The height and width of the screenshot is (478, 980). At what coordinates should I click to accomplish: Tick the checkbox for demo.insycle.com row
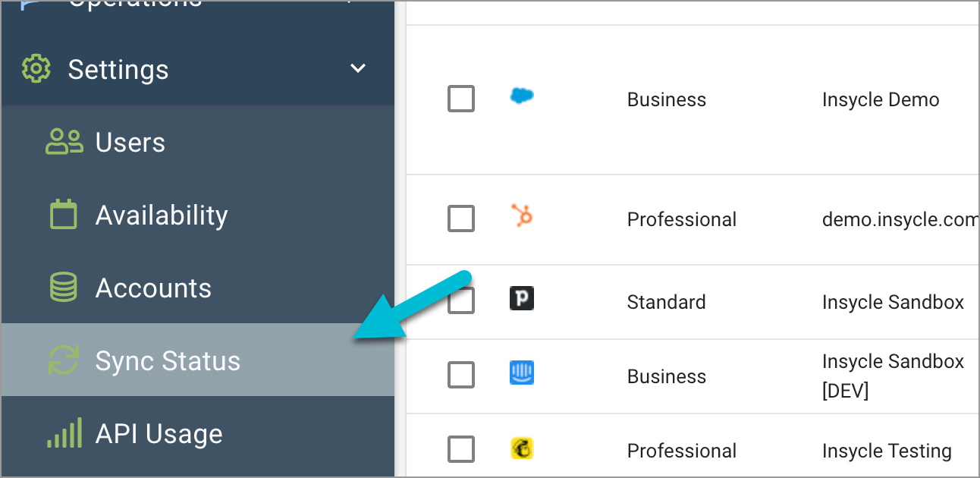461,219
